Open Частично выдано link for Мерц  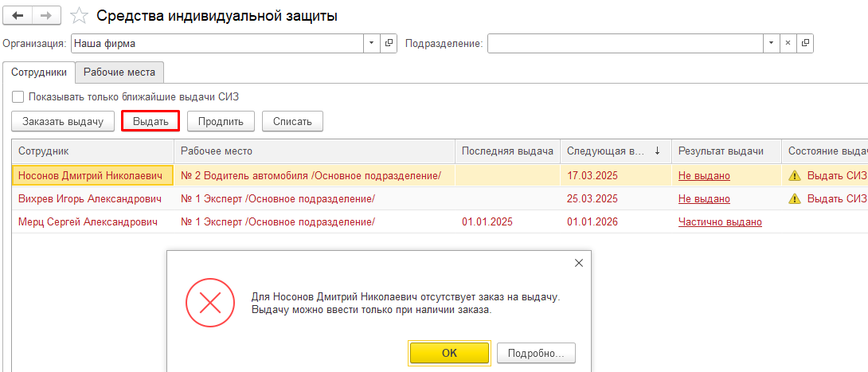(720, 221)
